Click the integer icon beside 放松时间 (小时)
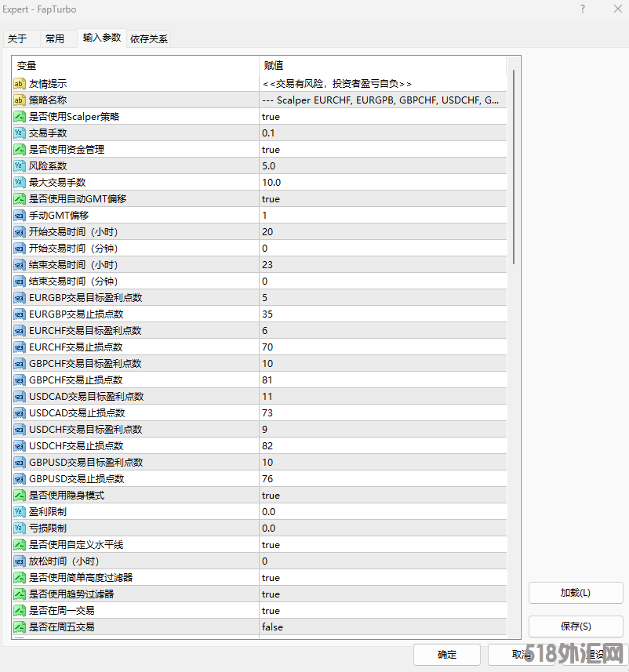The width and height of the screenshot is (629, 672). coord(20,561)
